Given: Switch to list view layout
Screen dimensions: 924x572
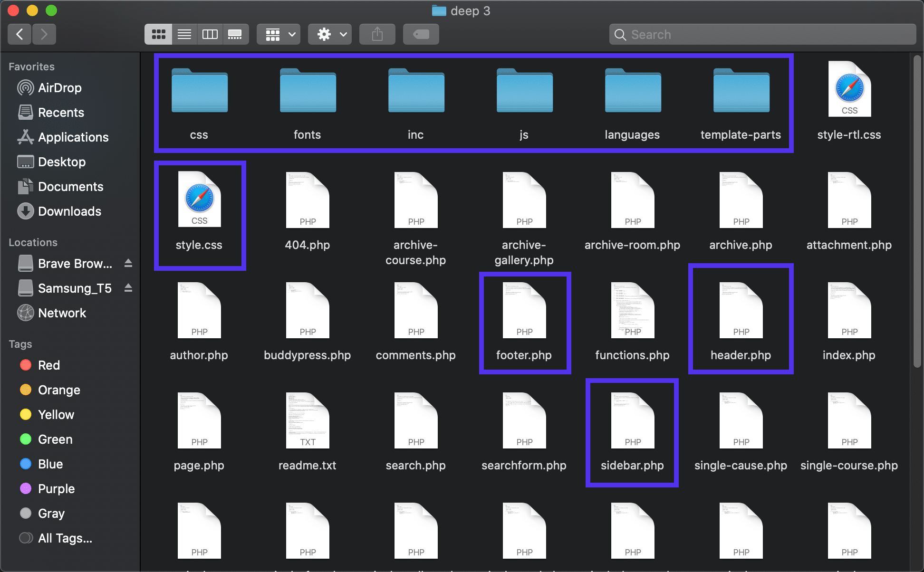Looking at the screenshot, I should [x=184, y=33].
